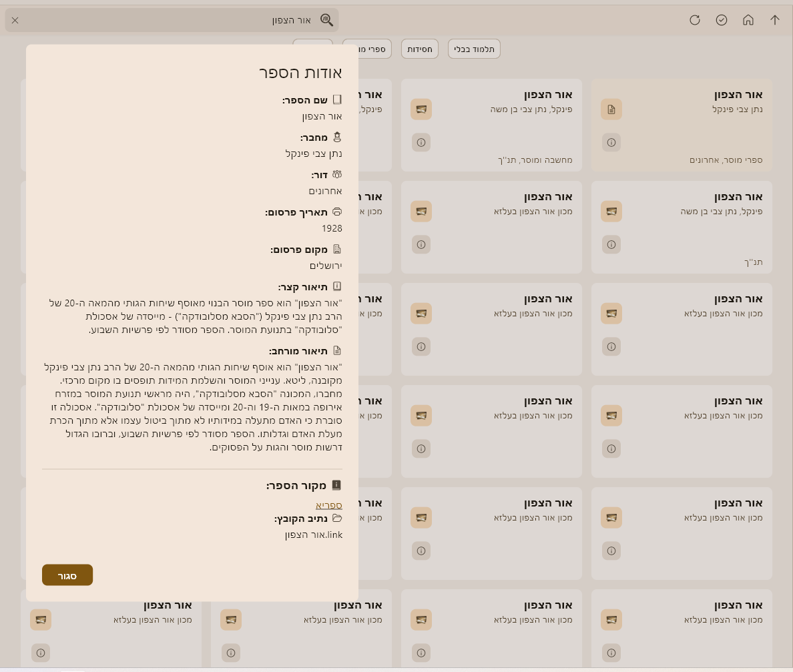This screenshot has width=793, height=672.
Task: Click the field label מקום פרסום
Action: pos(299,250)
